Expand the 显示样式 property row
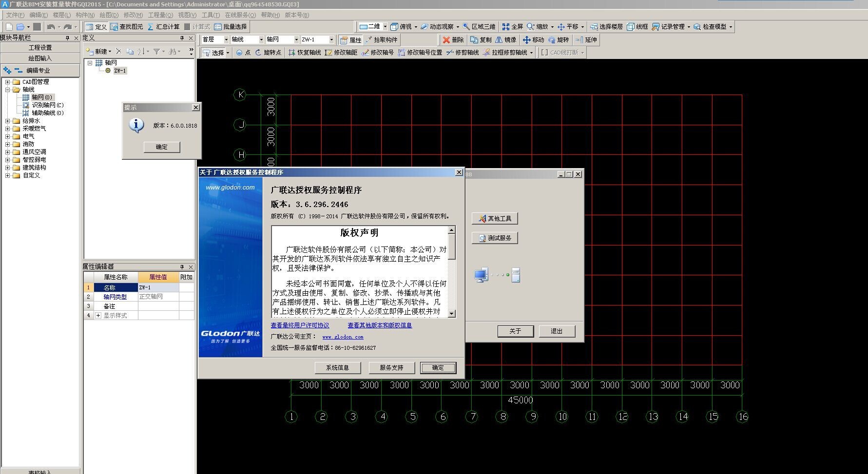This screenshot has width=868, height=474. (x=98, y=316)
